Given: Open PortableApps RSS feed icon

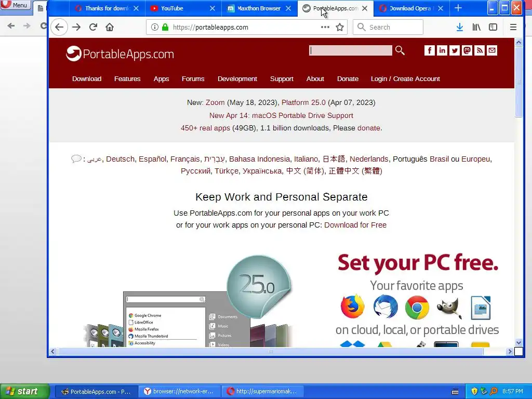Looking at the screenshot, I should [x=480, y=50].
